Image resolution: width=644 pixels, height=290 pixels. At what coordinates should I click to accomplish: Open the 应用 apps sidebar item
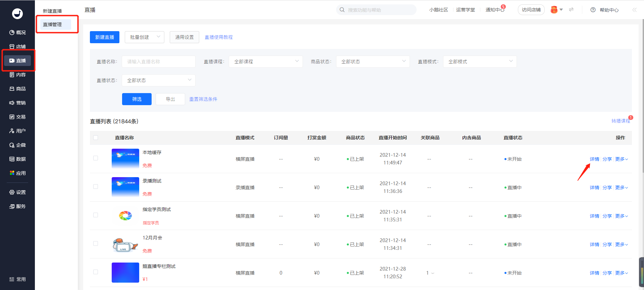coord(17,173)
